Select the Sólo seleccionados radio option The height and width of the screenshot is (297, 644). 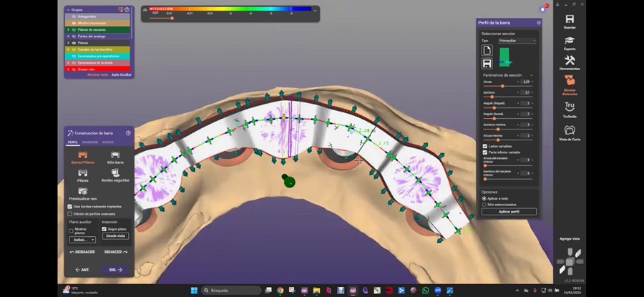tap(484, 204)
